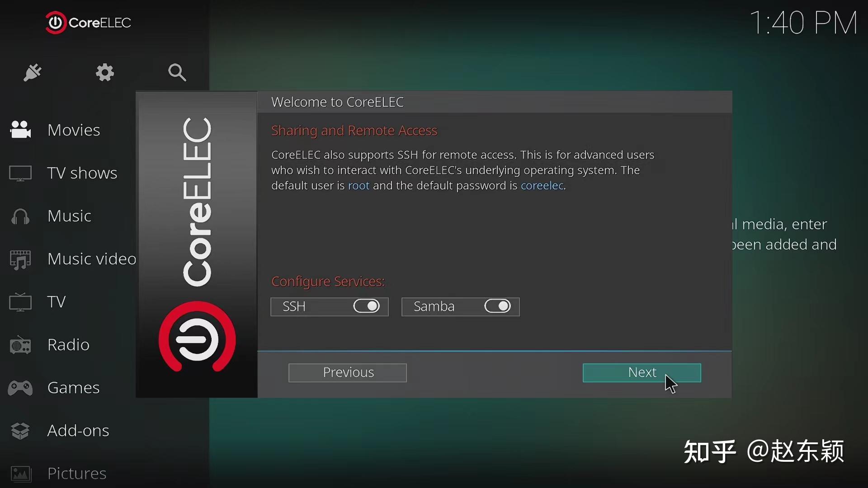Toggle the Samba service switch
868x488 pixels.
(x=497, y=306)
